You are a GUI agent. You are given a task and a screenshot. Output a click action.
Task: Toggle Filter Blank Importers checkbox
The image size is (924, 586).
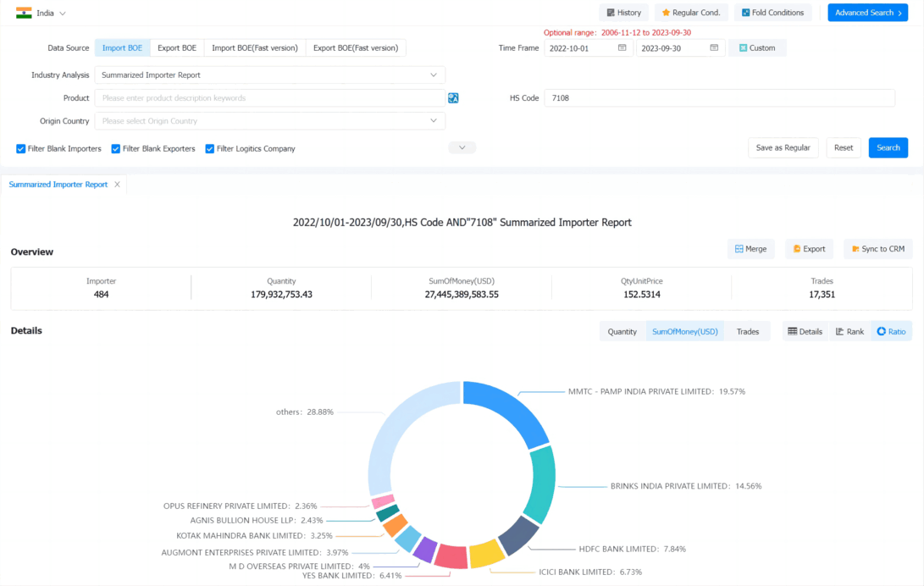[x=20, y=149]
